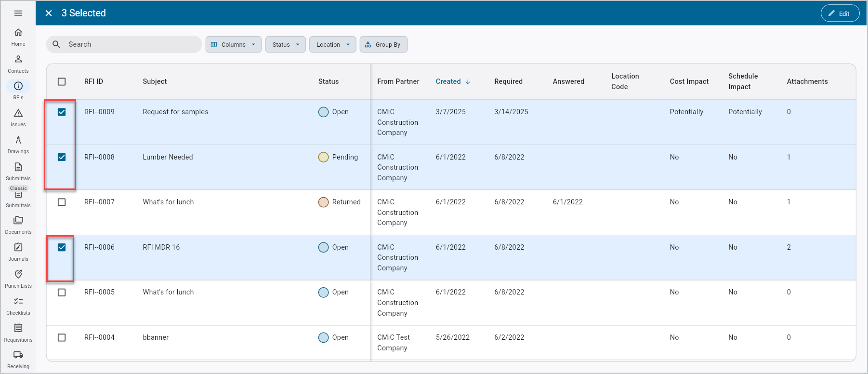Uncheck the RFI--0006 row checkbox
868x374 pixels.
point(62,247)
